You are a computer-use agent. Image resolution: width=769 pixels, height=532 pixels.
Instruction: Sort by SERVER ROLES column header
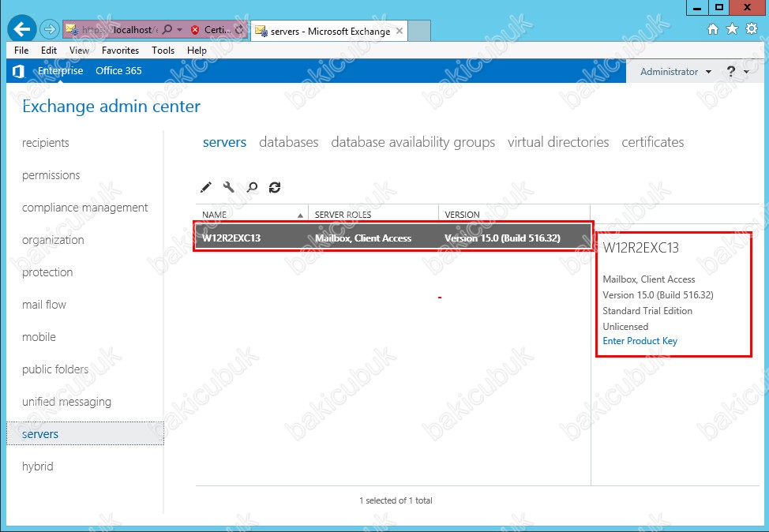(373, 214)
